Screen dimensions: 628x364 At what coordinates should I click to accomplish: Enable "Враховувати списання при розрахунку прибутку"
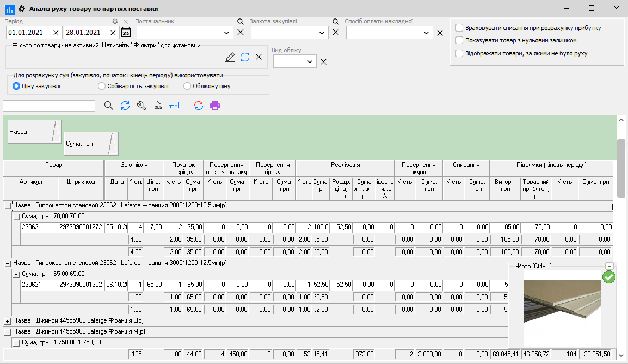[459, 28]
